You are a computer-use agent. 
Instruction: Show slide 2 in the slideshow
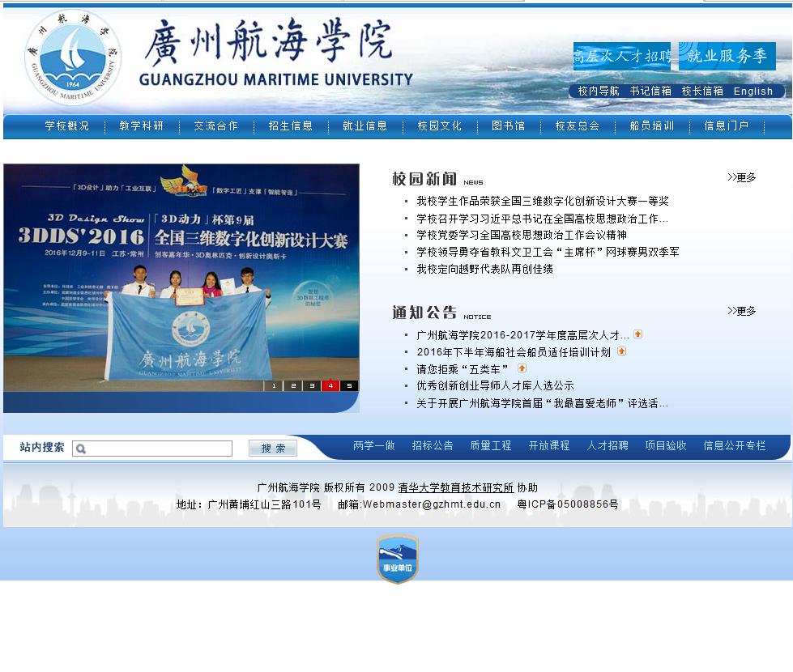293,386
